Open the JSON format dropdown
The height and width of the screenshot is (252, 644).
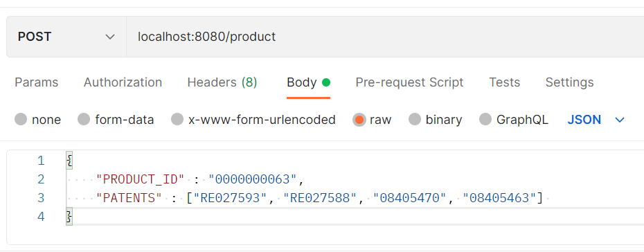point(596,120)
